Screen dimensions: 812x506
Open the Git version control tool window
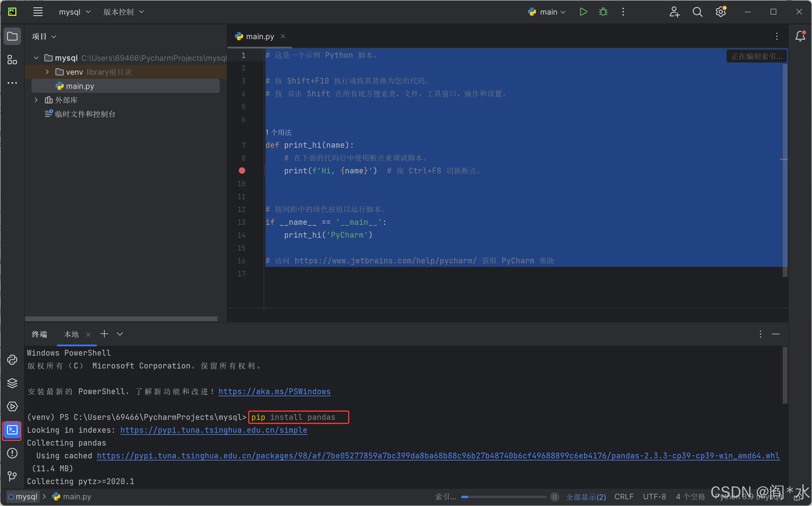[12, 476]
